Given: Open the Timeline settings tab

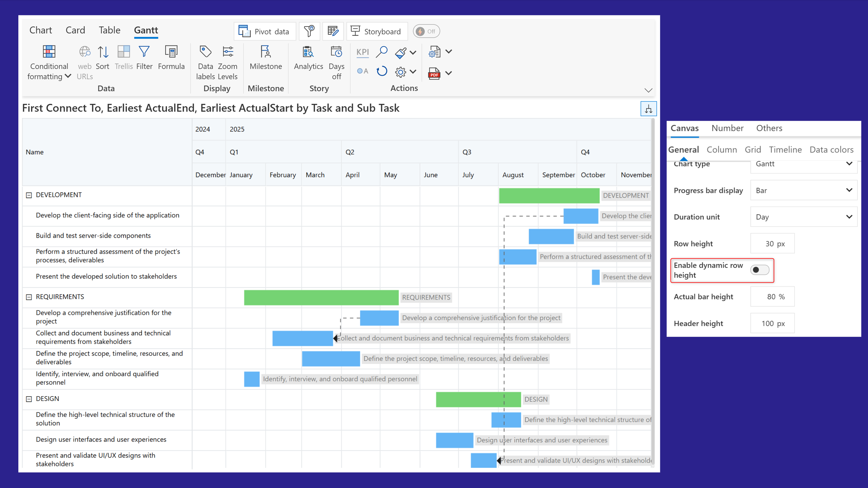Looking at the screenshot, I should click(785, 150).
